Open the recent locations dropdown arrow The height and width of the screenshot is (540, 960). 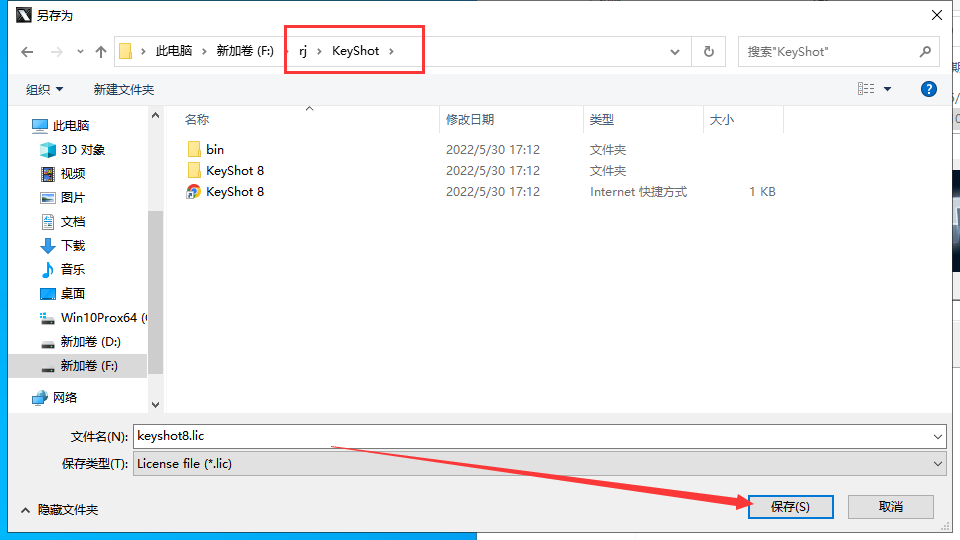[x=80, y=52]
